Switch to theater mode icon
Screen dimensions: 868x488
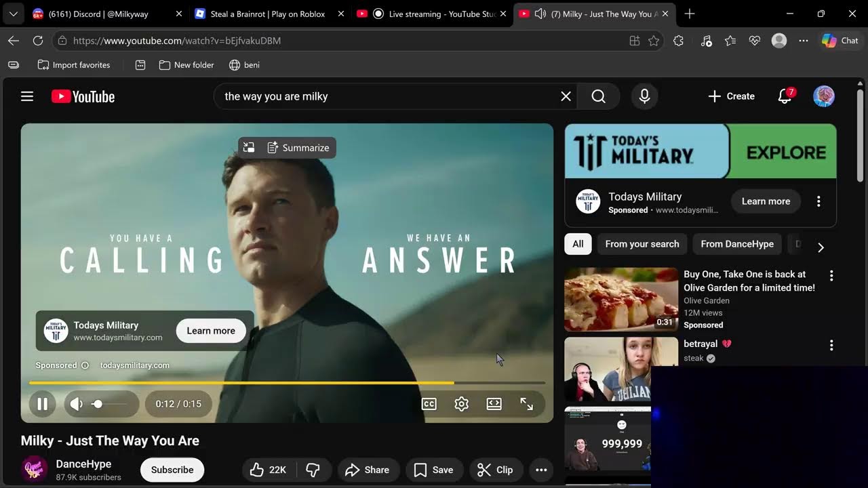pos(494,404)
